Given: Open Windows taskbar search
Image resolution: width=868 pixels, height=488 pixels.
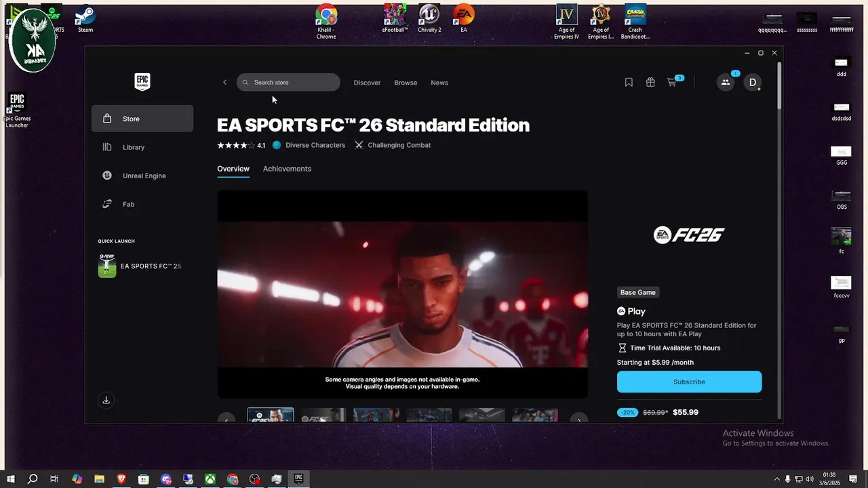Looking at the screenshot, I should coord(33,479).
